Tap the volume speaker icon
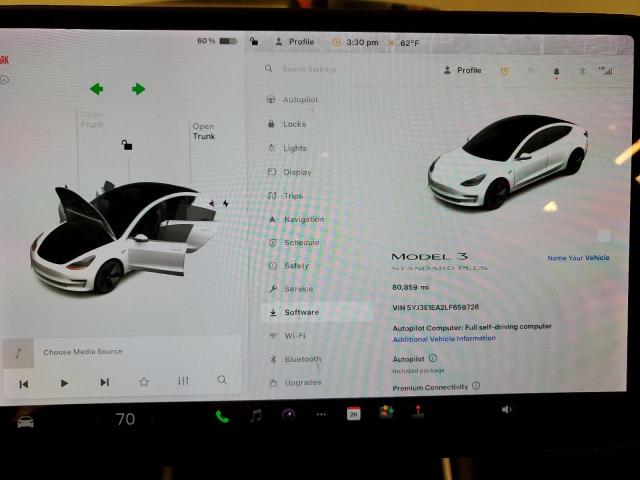640x480 pixels. coord(506,409)
